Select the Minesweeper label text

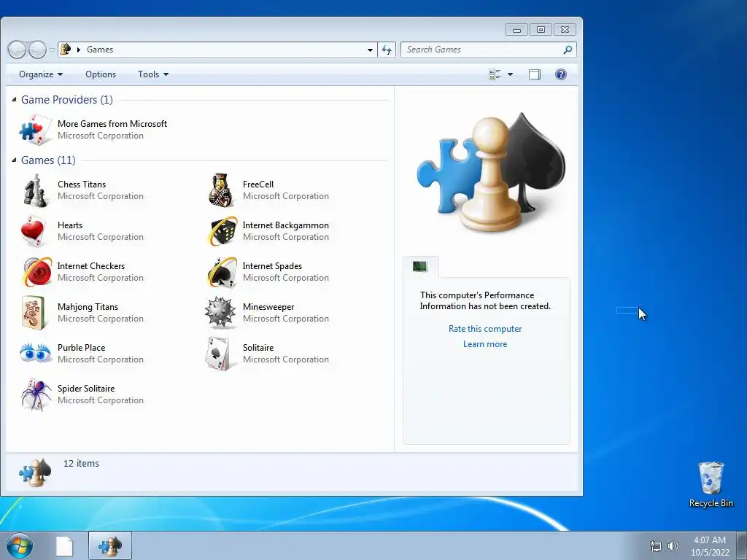pos(268,307)
